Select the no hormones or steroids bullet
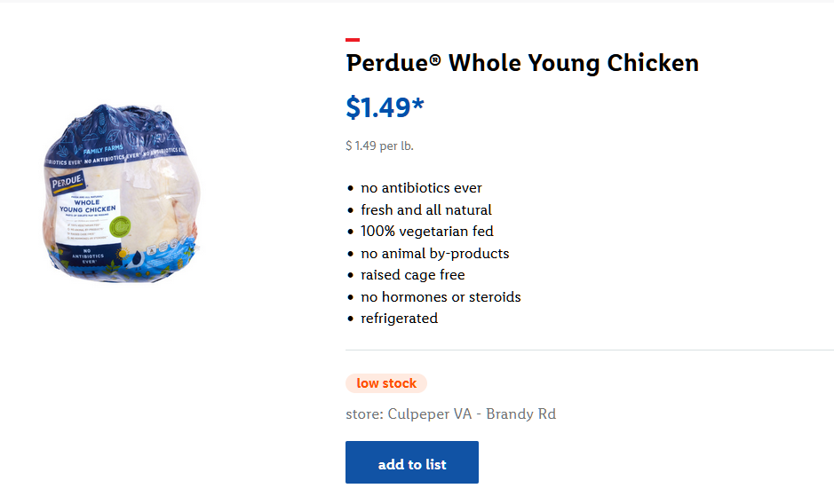 pyautogui.click(x=441, y=297)
